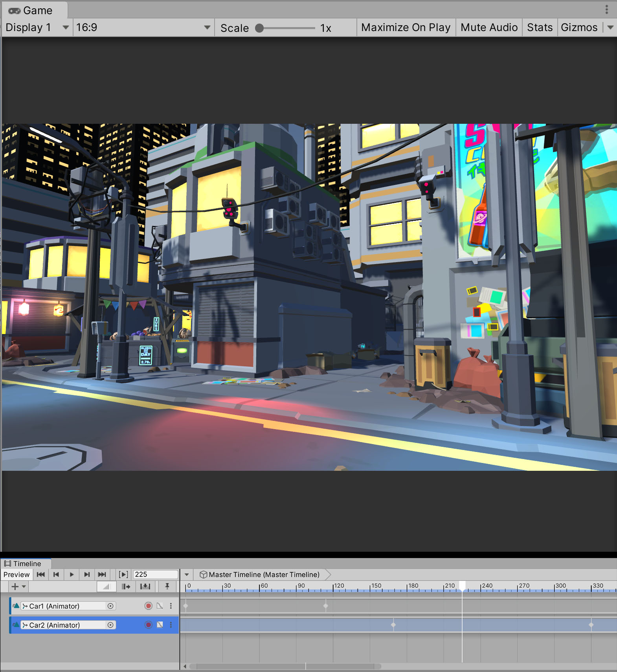Toggle the Timeline Preview mode
This screenshot has height=672, width=617.
17,575
